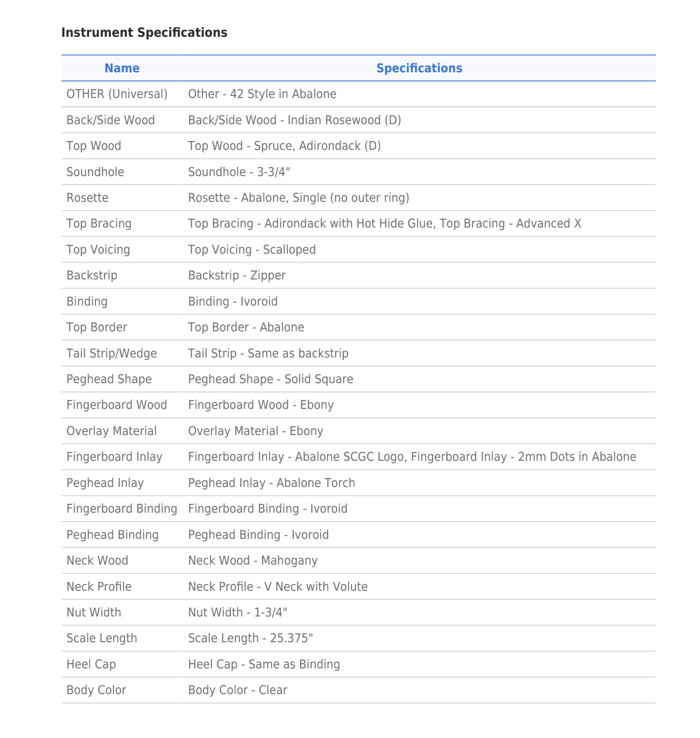Screen dimensions: 700x738
Task: Click the Heel Cap row label
Action: pos(91,664)
